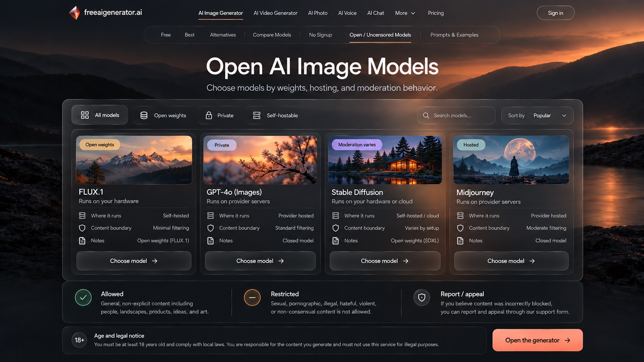644x362 pixels.
Task: Show All models filter
Action: (100, 115)
